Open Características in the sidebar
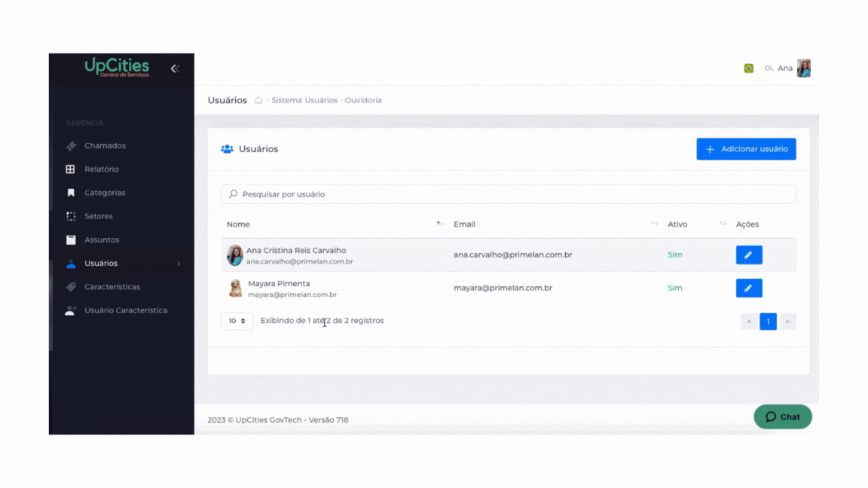The height and width of the screenshot is (488, 868). click(112, 287)
